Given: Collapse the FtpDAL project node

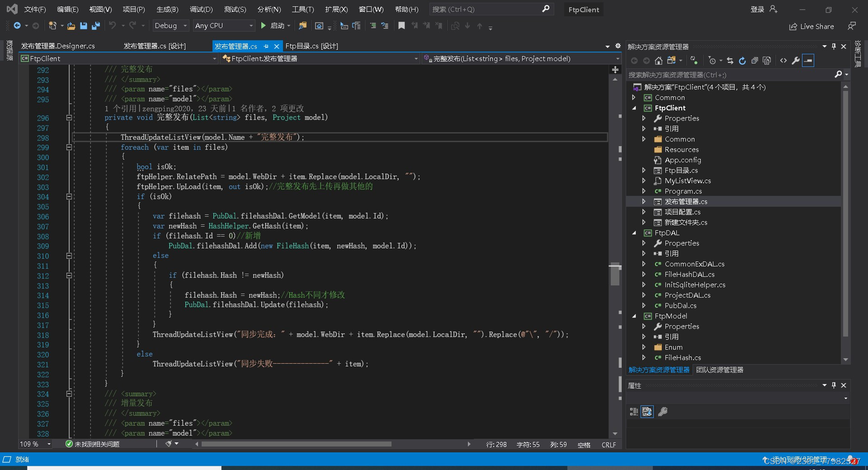Looking at the screenshot, I should 634,233.
